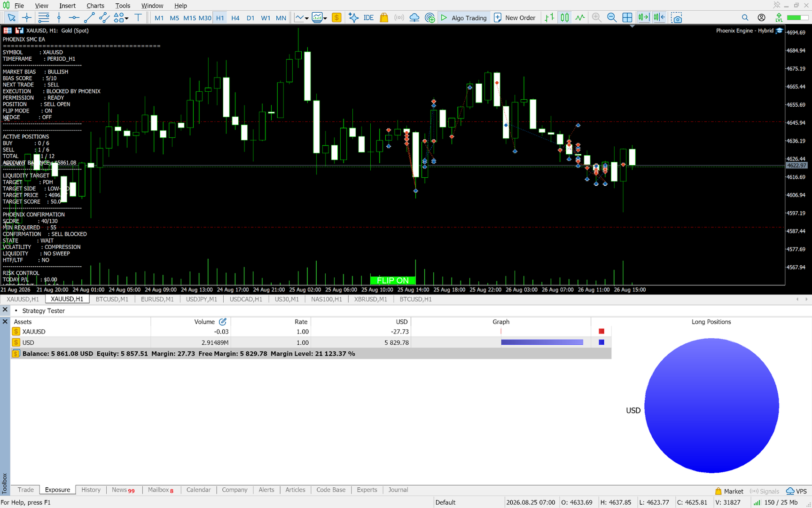Click the blue USD color swatch
Image resolution: width=812 pixels, height=508 pixels.
coord(601,342)
